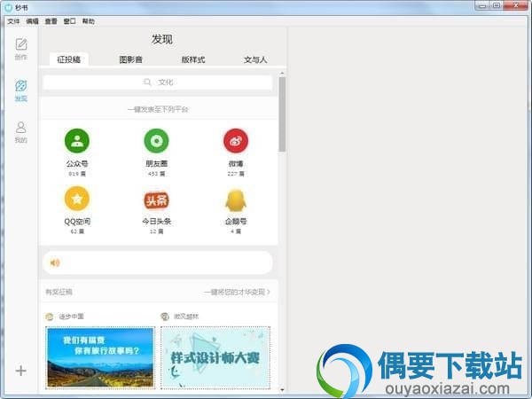Click the 有奖征稿 section heading

(59, 292)
